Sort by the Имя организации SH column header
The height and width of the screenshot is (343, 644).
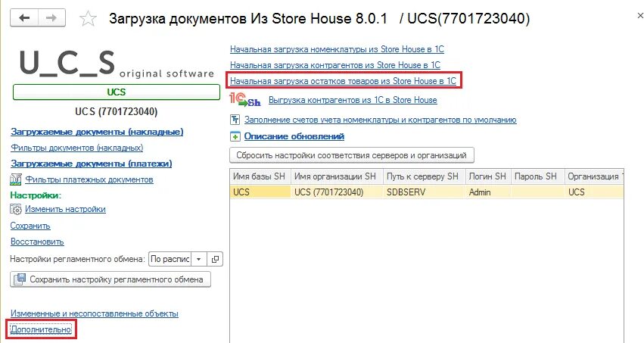click(x=336, y=176)
